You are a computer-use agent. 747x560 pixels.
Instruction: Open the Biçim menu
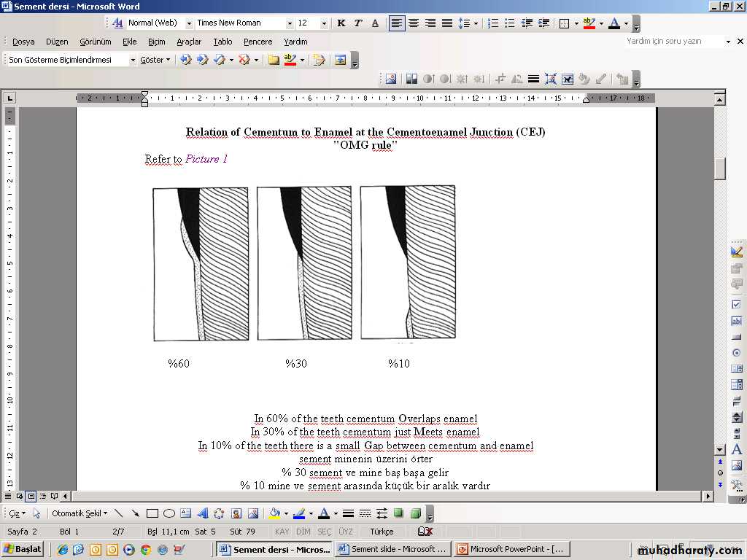[157, 42]
